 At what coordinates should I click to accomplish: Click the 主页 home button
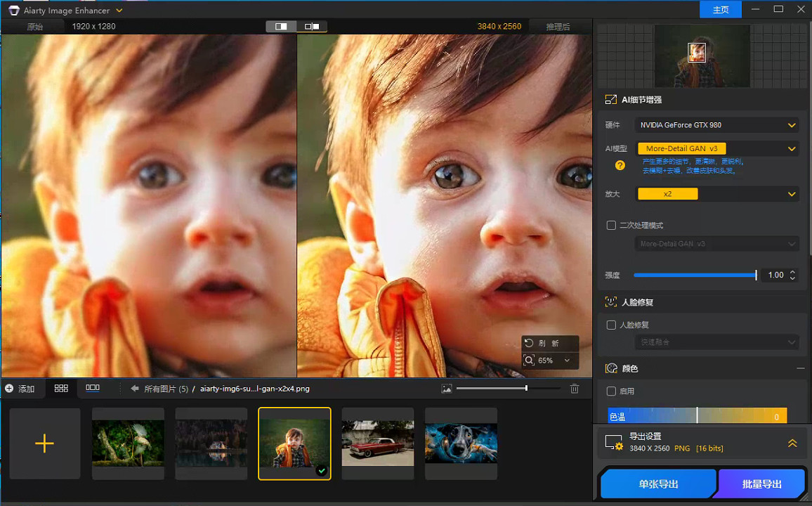pyautogui.click(x=720, y=10)
